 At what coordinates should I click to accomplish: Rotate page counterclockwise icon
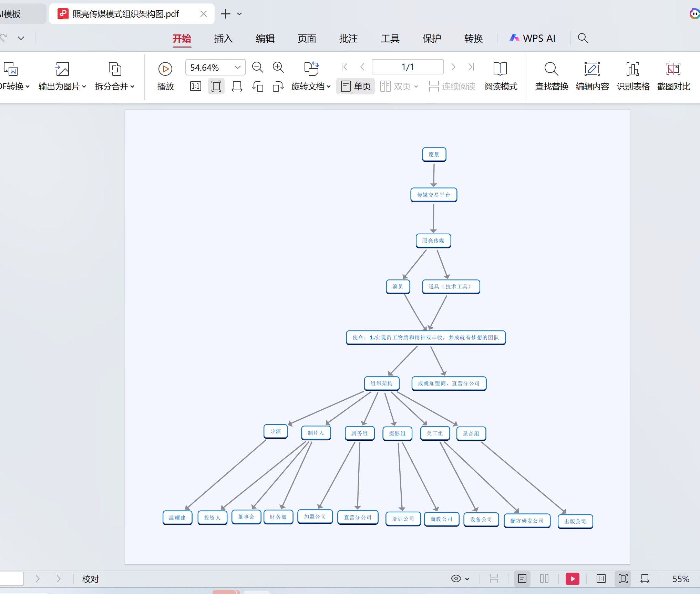coord(258,86)
